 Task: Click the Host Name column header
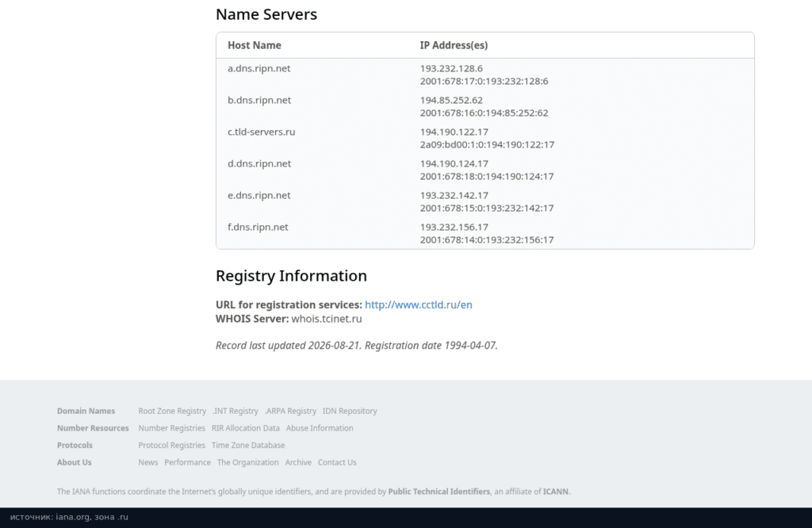click(255, 45)
